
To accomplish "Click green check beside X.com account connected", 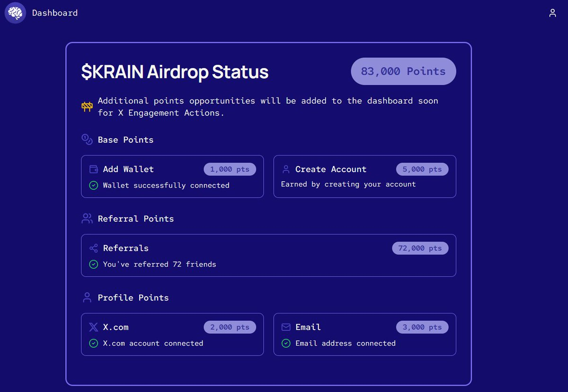I will pos(93,343).
